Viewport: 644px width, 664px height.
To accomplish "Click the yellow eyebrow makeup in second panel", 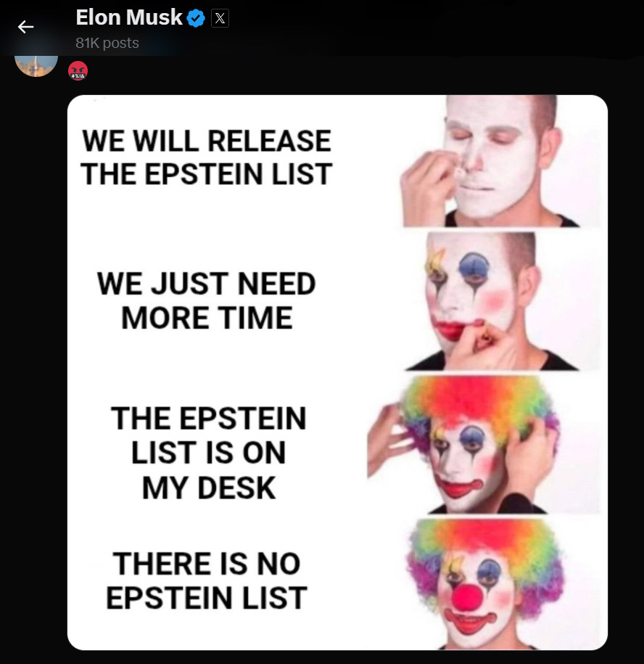I will tap(435, 261).
